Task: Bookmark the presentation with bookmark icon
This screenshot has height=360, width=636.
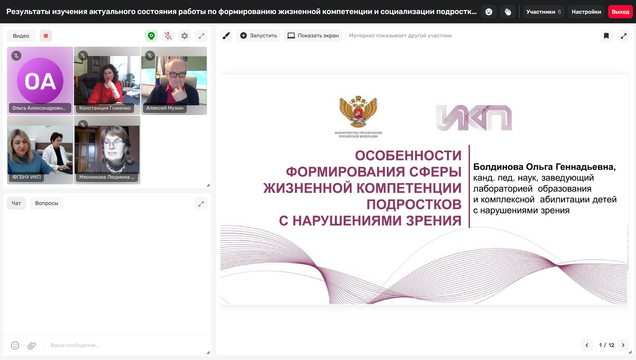Action: click(x=606, y=36)
